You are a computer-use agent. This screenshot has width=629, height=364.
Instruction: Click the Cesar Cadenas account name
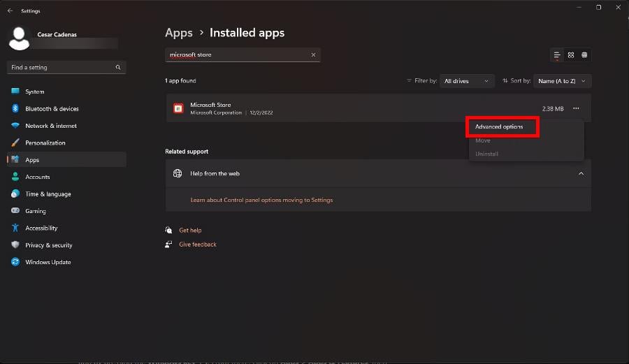[x=57, y=34]
